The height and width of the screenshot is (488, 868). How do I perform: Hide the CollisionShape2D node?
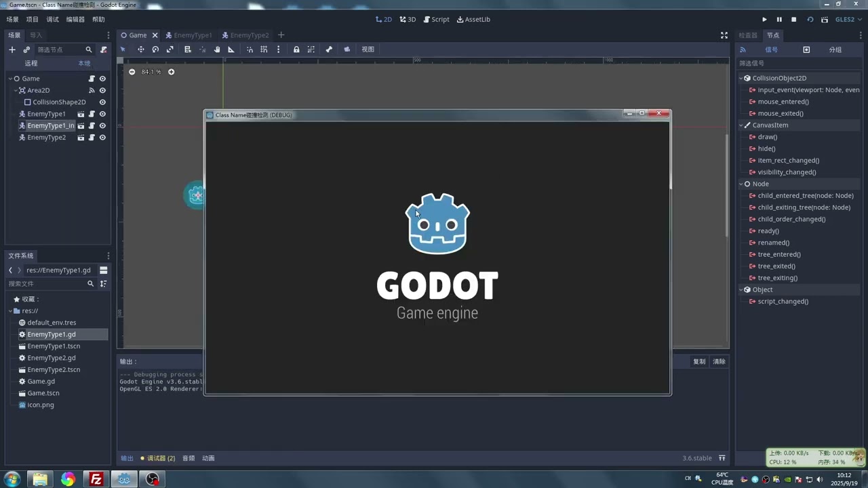(102, 102)
